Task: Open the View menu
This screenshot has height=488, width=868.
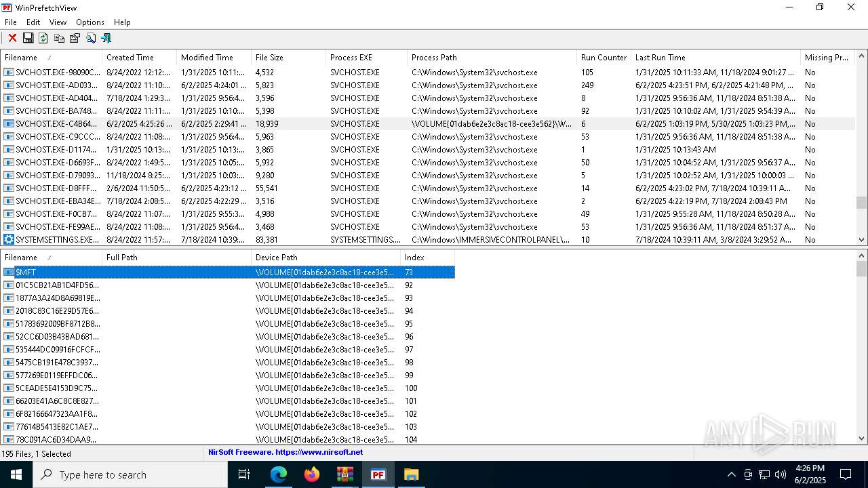Action: coord(58,22)
